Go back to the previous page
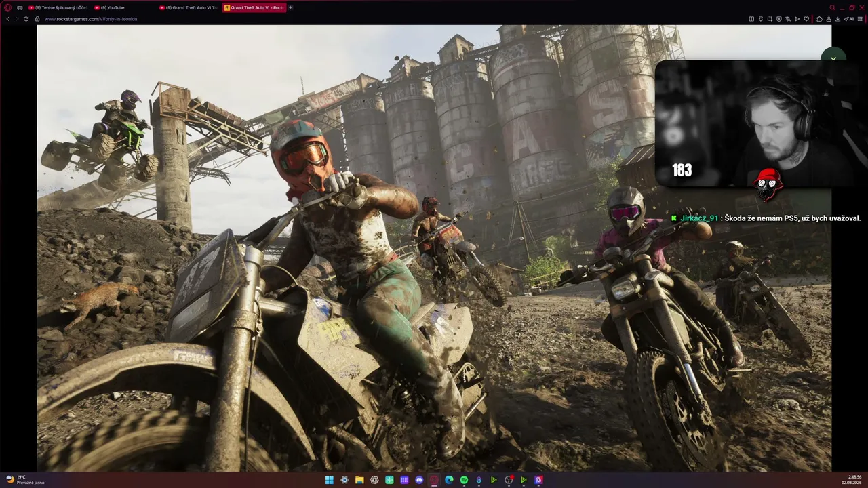 pyautogui.click(x=8, y=19)
